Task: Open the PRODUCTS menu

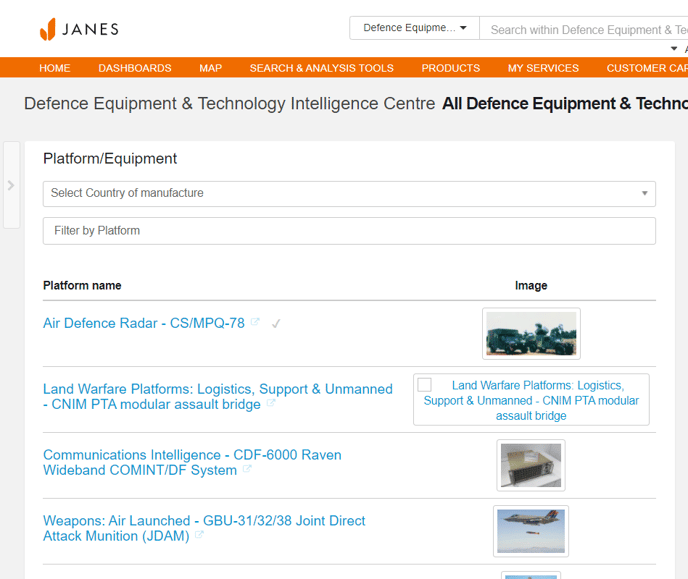Action: [451, 68]
